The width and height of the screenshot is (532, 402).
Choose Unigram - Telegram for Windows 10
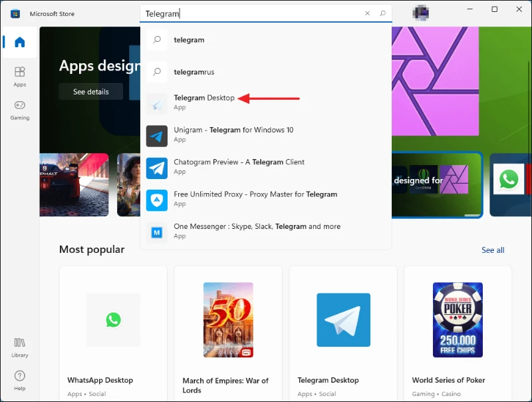pos(265,136)
